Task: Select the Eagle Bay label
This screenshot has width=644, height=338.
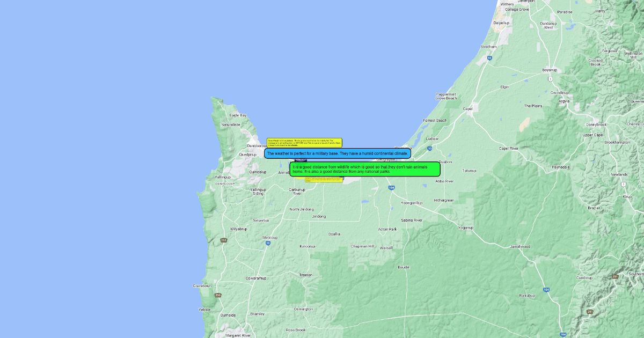Action: pyautogui.click(x=238, y=115)
